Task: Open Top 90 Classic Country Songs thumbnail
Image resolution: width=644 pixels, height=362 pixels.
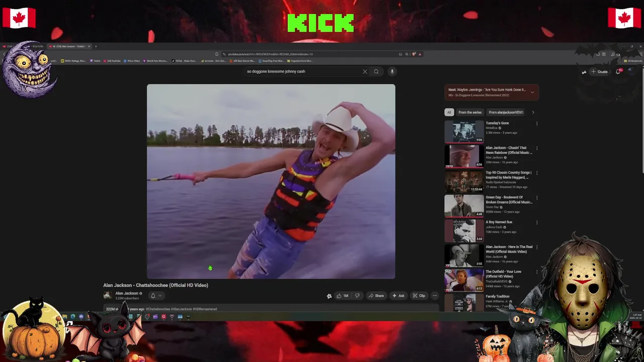Action: pyautogui.click(x=464, y=181)
